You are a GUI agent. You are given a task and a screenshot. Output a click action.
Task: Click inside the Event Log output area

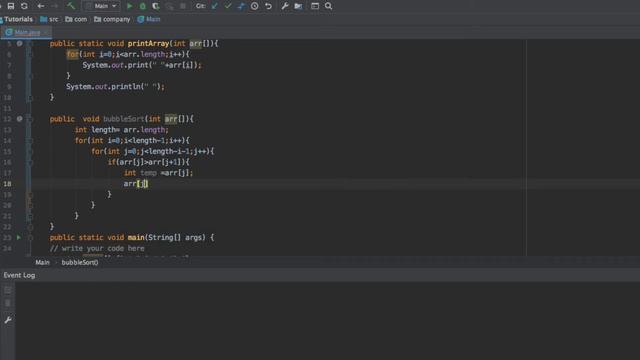327,320
